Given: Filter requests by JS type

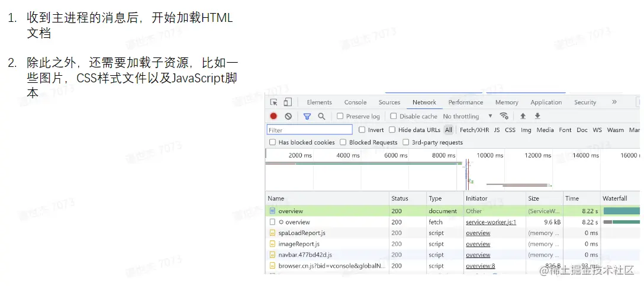Looking at the screenshot, I should point(497,130).
